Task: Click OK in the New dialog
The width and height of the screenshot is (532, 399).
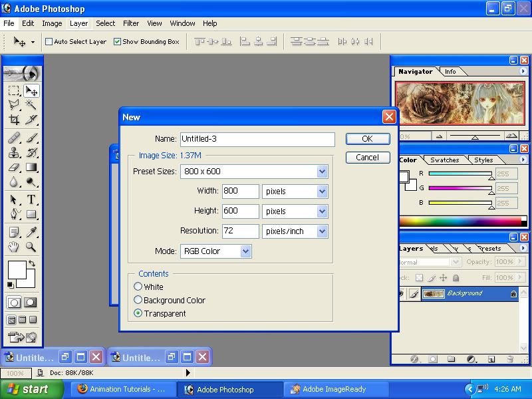Action: [x=368, y=139]
